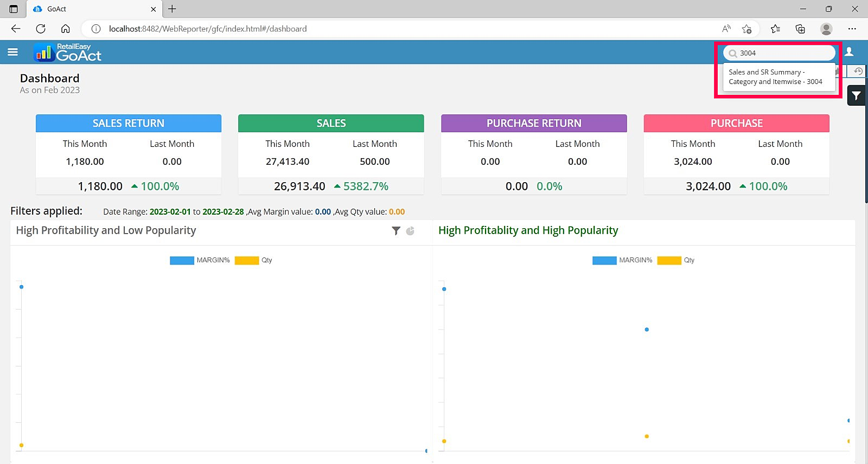Toggle Qty series swatch in right chart
Screen dimensions: 868x464
coord(669,260)
